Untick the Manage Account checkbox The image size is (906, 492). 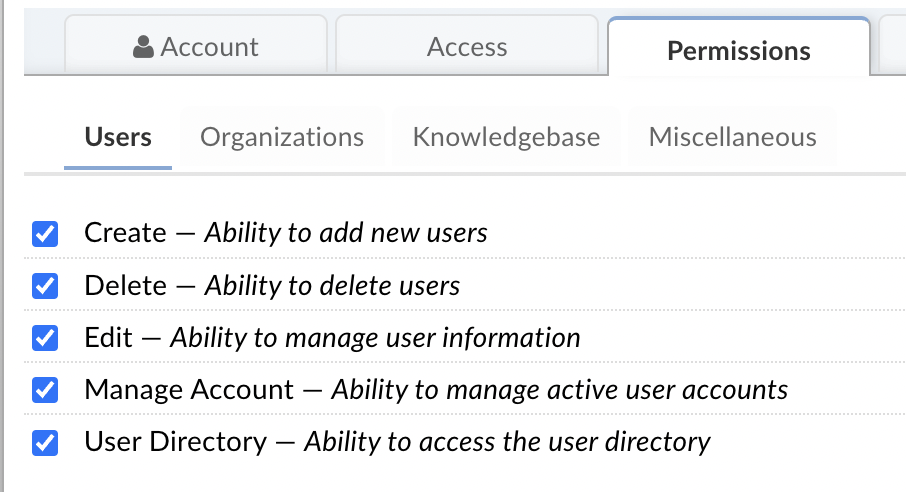45,390
